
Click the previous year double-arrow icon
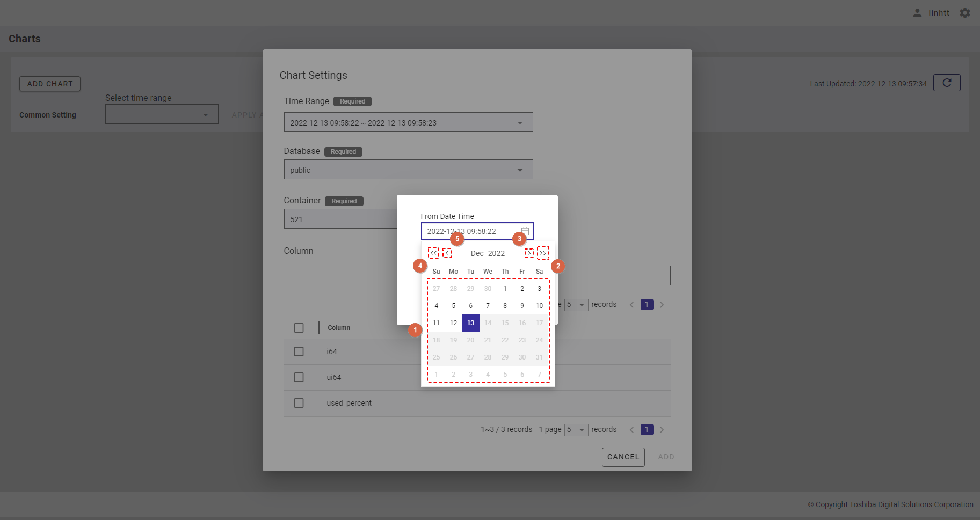[433, 253]
